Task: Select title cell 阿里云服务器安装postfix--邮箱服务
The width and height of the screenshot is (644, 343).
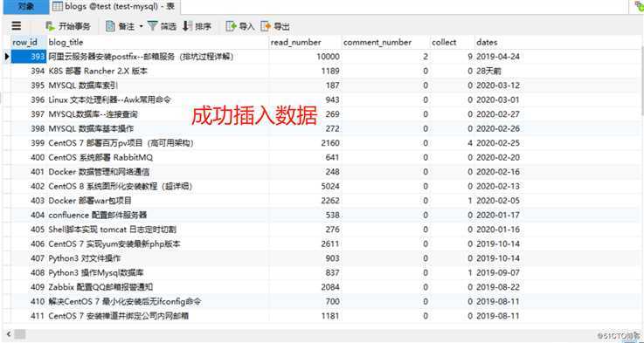Action: (x=157, y=57)
